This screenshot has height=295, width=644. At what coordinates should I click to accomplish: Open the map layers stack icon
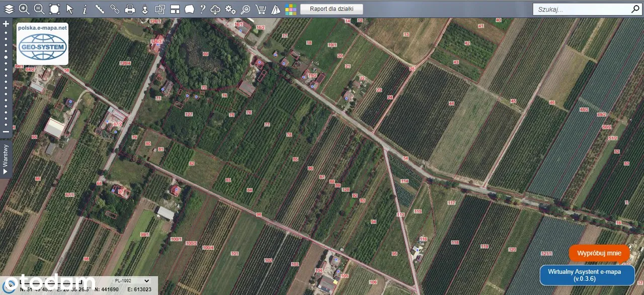9,9
